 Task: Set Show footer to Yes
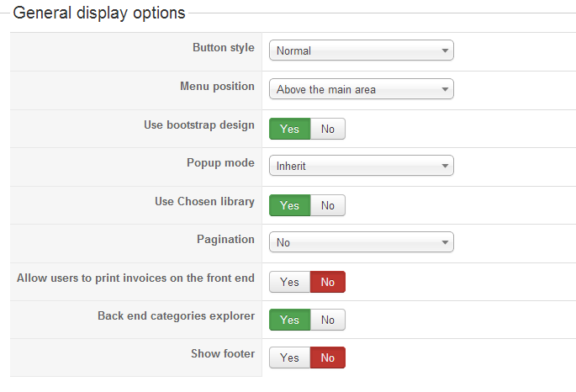289,358
